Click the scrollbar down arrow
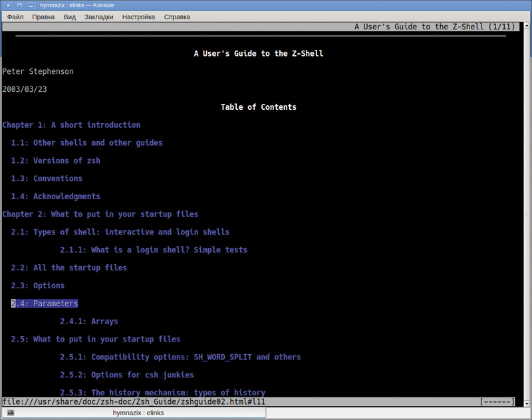The height and width of the screenshot is (420, 532). pos(527,404)
